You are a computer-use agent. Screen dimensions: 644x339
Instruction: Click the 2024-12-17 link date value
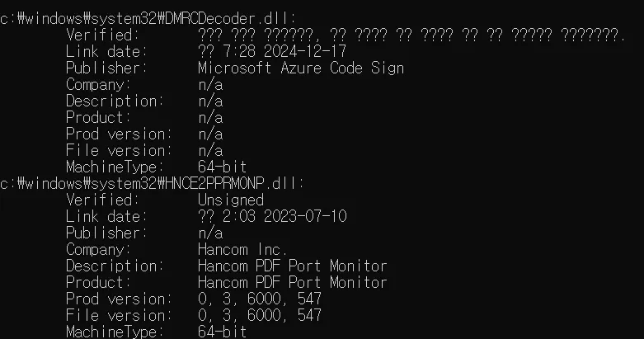[305, 52]
